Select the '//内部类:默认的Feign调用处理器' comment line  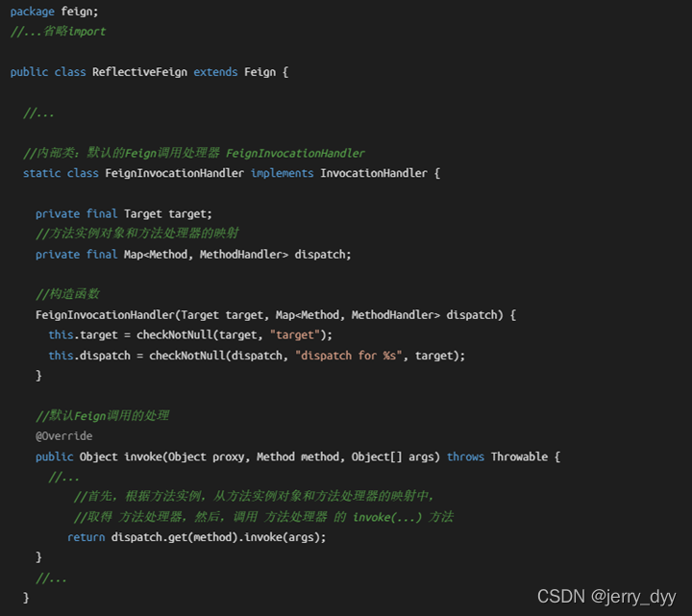[x=194, y=153]
